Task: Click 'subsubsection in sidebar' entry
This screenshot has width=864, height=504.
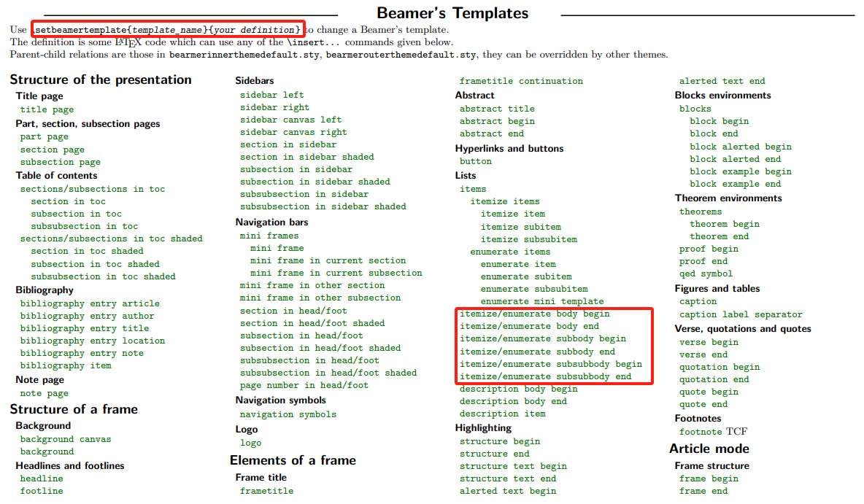Action: pos(304,195)
